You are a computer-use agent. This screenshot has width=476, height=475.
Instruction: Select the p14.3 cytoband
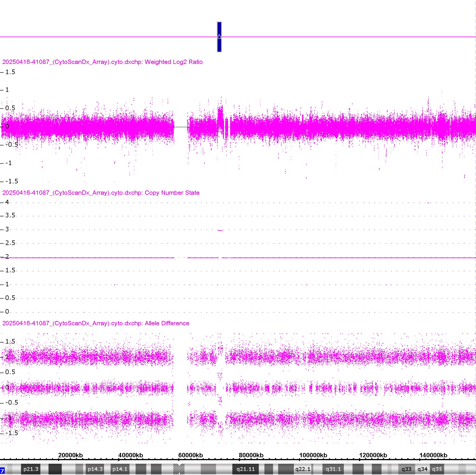95,469
